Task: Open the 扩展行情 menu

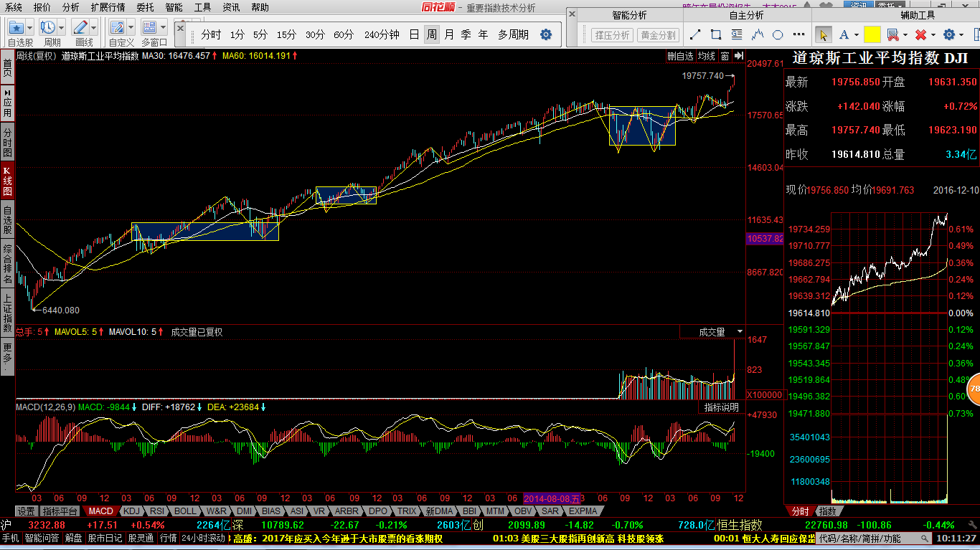Action: [108, 7]
